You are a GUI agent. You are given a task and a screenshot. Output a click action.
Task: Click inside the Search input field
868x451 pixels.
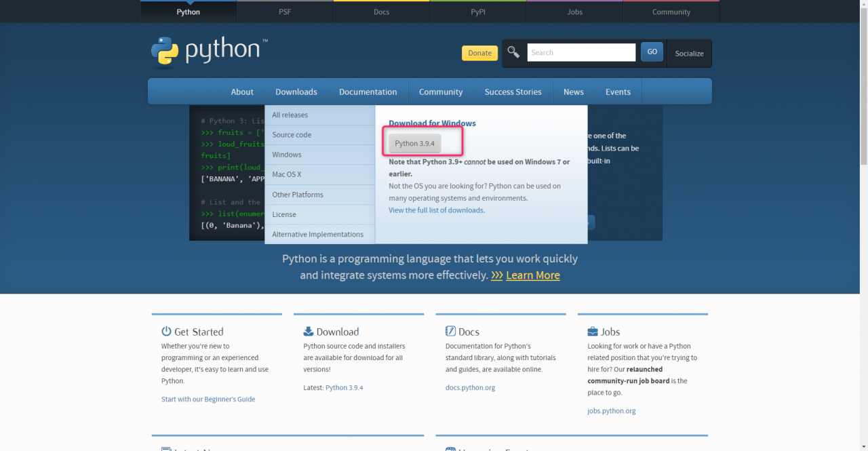coord(580,53)
